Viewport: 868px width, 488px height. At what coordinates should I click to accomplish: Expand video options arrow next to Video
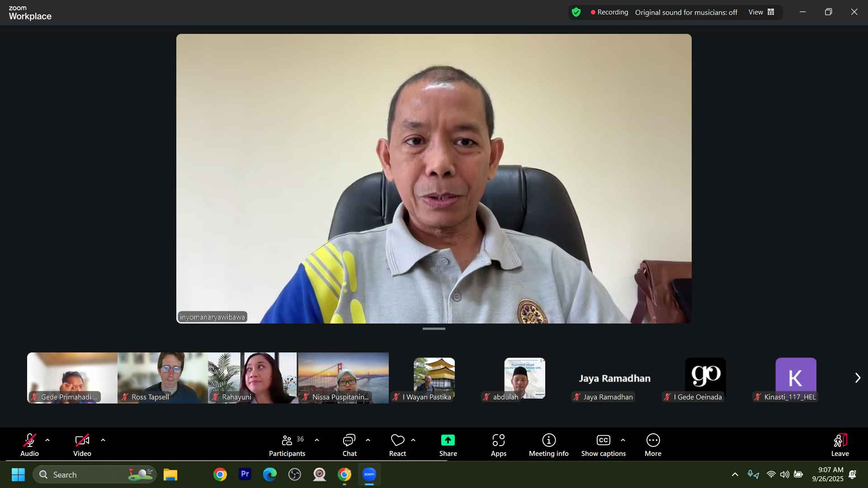103,440
